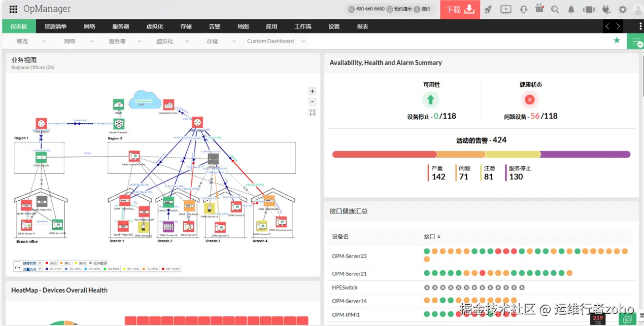Click the rocket quick-start icon
The height and width of the screenshot is (326, 644).
click(488, 9)
